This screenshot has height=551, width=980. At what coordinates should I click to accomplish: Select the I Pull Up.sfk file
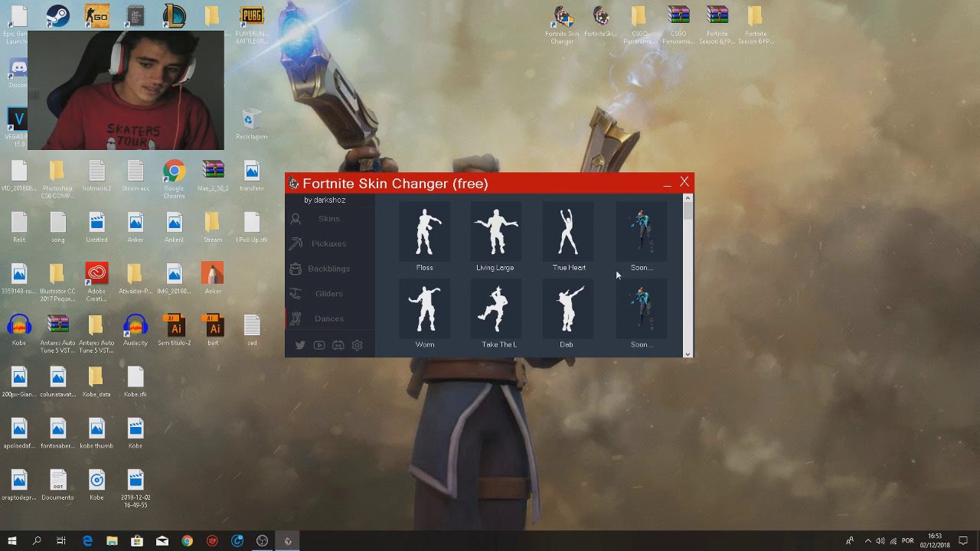click(x=251, y=227)
